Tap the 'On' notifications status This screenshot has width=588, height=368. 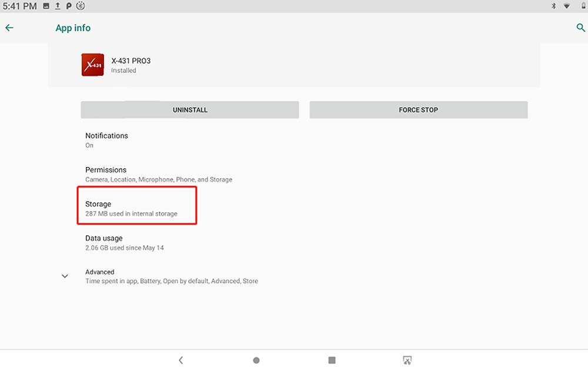point(89,145)
